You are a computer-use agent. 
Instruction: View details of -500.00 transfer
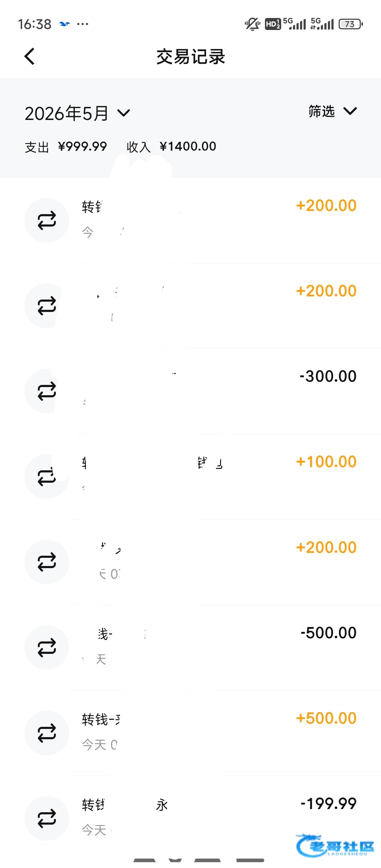coord(190,647)
